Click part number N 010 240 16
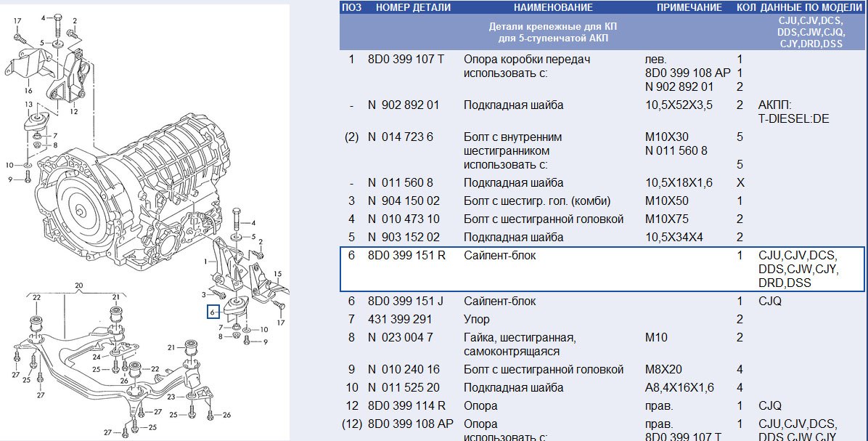This screenshot has width=868, height=441. point(404,370)
